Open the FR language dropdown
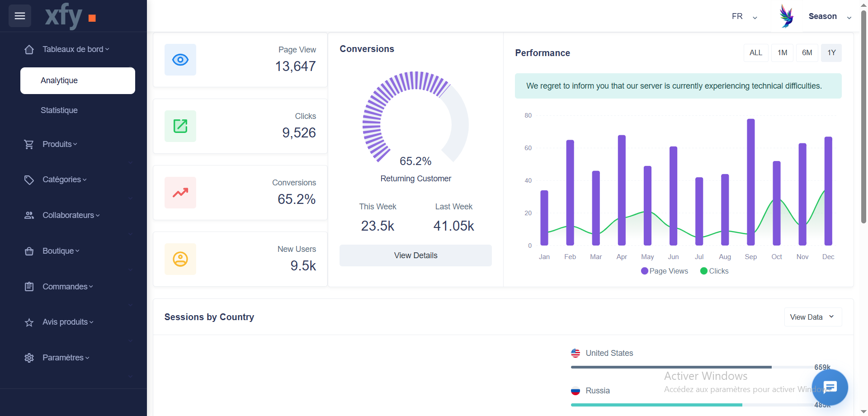Image resolution: width=868 pixels, height=416 pixels. point(745,16)
